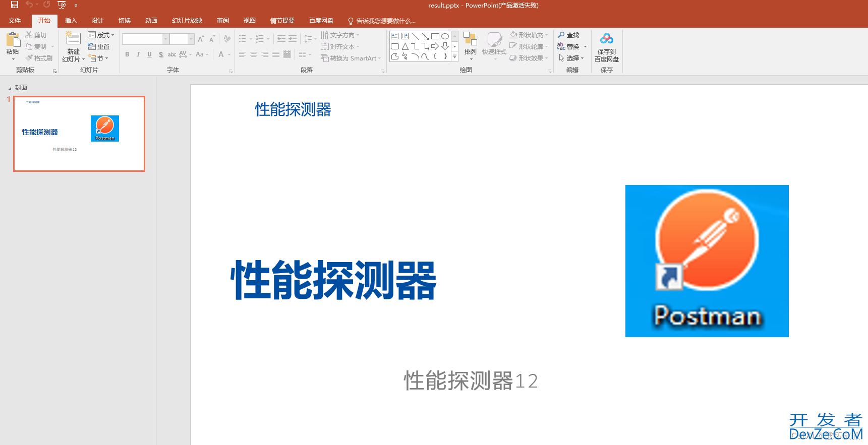Click the Paste (粘贴) clipboard icon
This screenshot has height=445, width=868.
click(13, 40)
